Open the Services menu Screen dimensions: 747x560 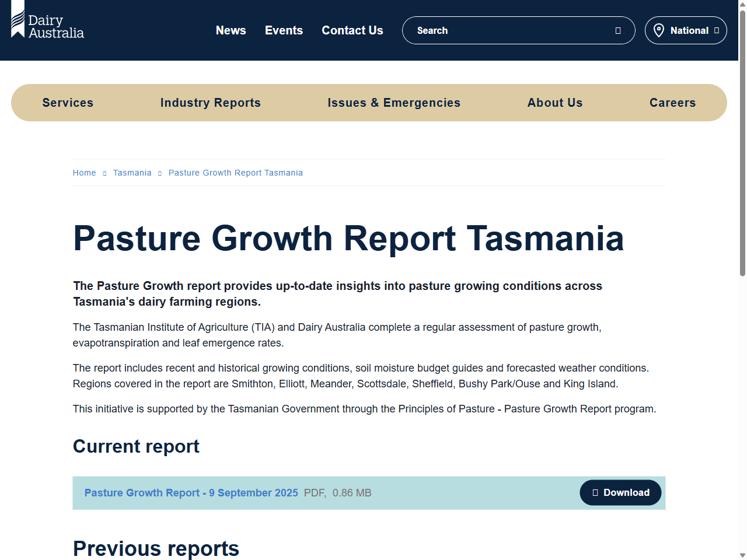coord(68,103)
